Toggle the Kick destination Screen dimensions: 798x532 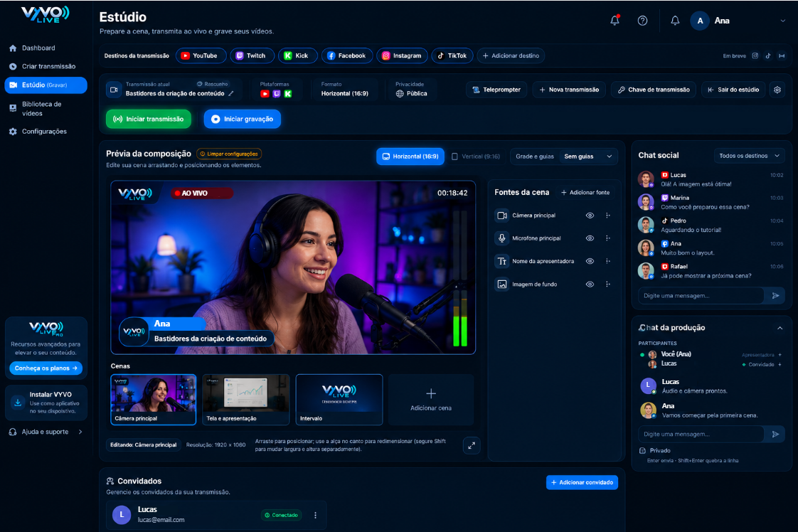pos(298,55)
